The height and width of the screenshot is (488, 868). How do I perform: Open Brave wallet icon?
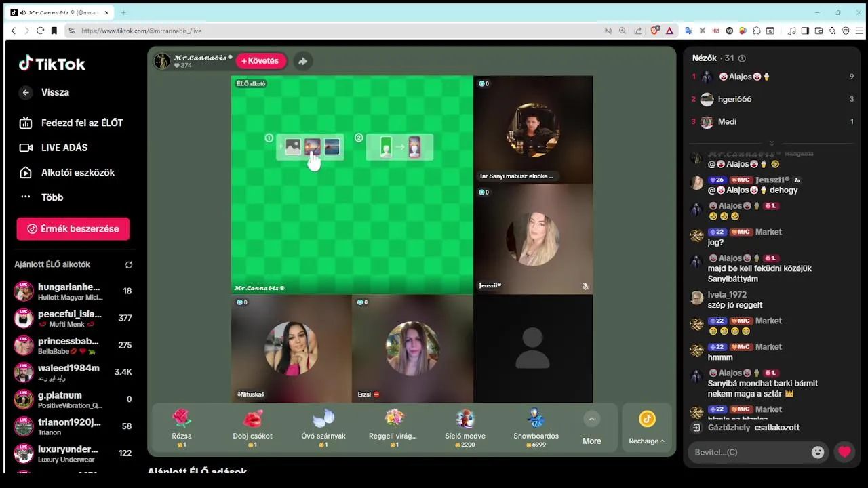[x=818, y=30]
